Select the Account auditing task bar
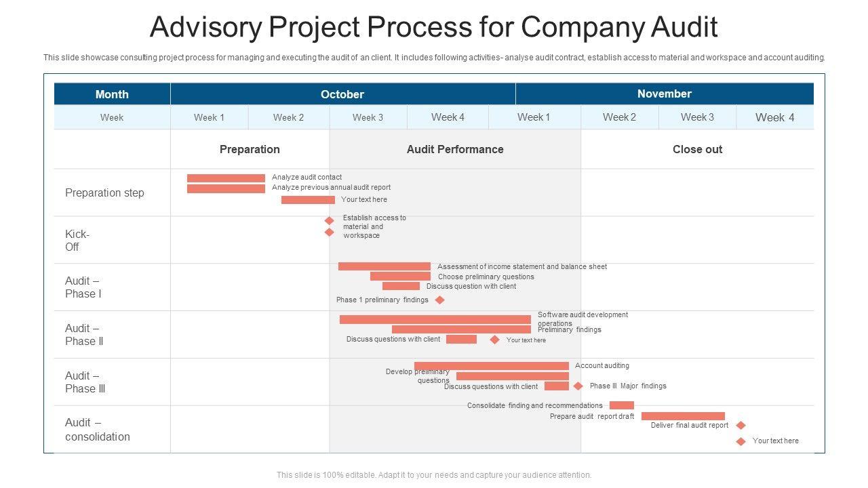 (491, 366)
